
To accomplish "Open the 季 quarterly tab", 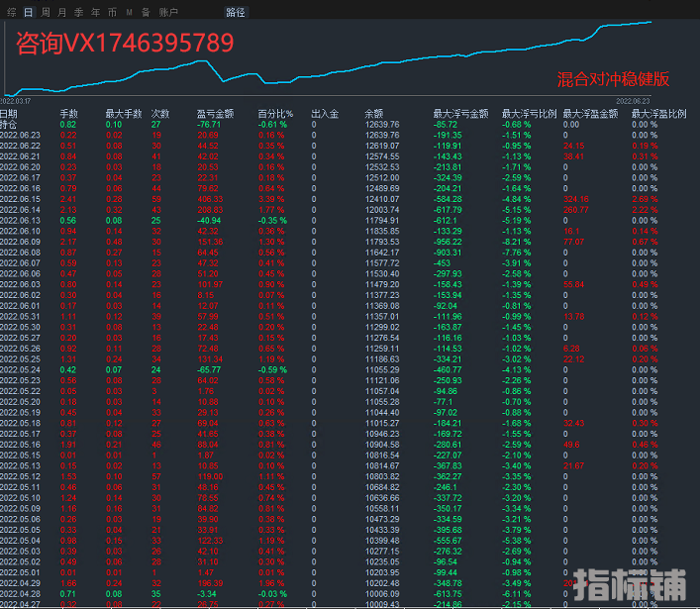I will point(79,12).
